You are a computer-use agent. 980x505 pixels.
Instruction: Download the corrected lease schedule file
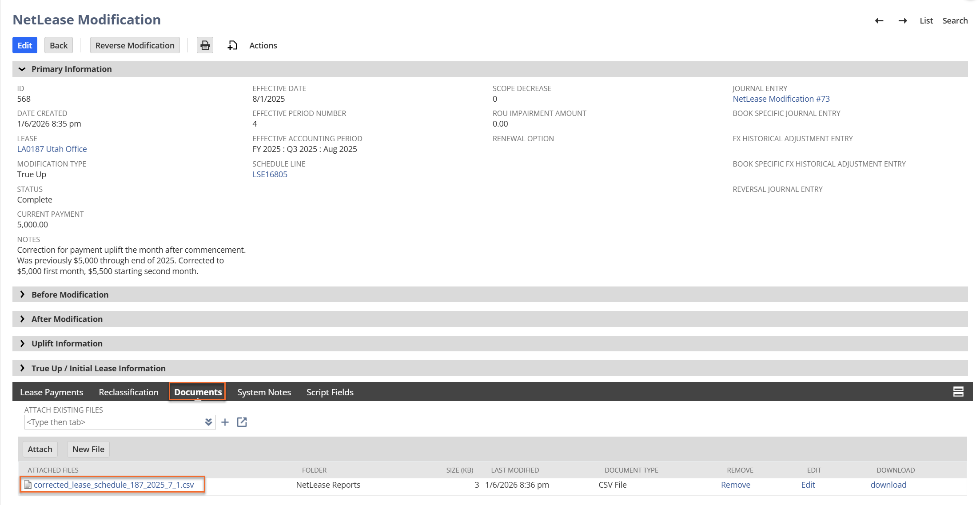888,485
